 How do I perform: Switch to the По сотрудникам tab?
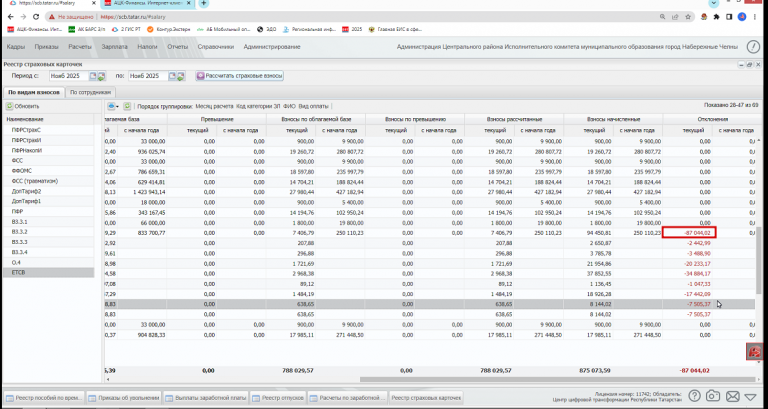coord(90,92)
